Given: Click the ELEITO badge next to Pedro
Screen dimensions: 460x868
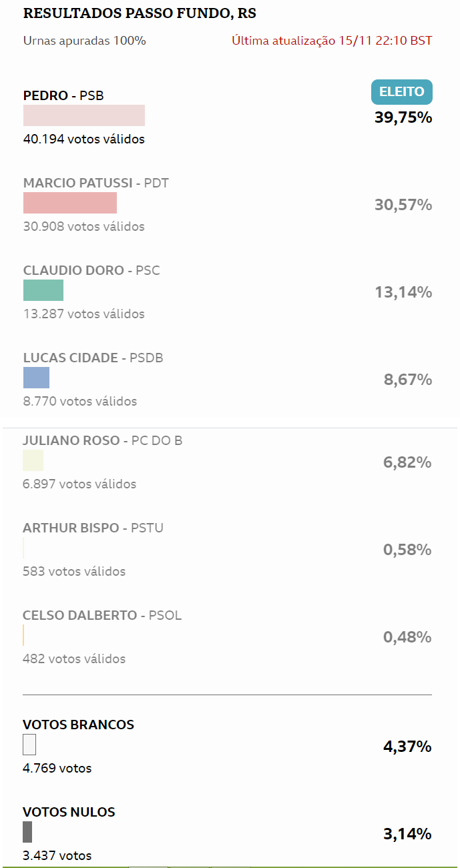Looking at the screenshot, I should pos(402,92).
